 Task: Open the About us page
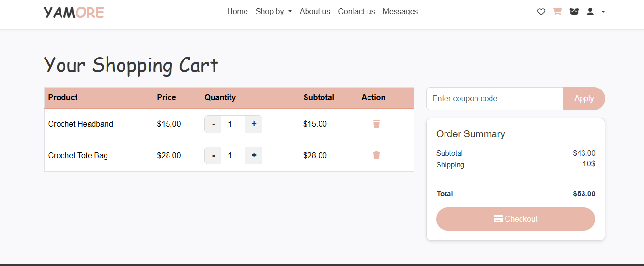click(x=315, y=12)
